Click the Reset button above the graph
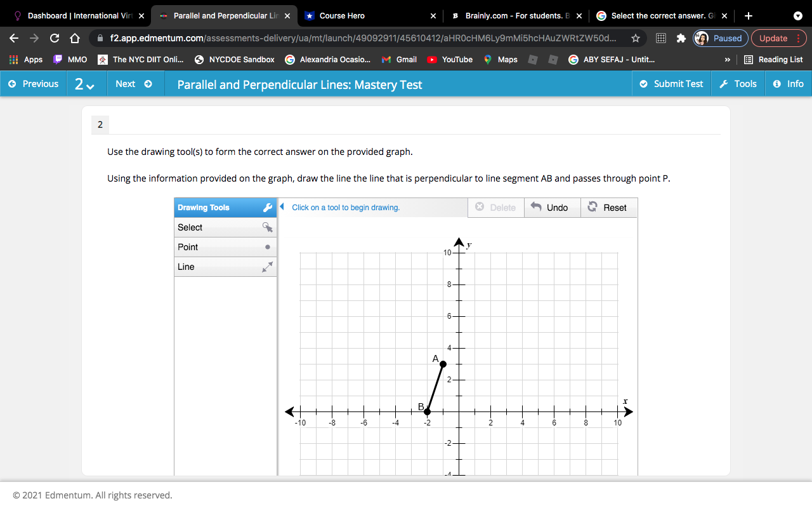812x508 pixels. click(x=608, y=207)
